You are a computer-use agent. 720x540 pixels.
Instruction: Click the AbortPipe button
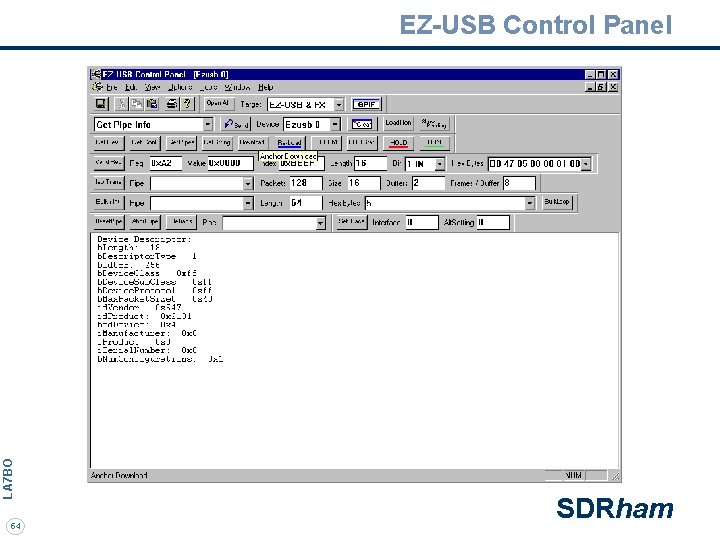click(145, 222)
